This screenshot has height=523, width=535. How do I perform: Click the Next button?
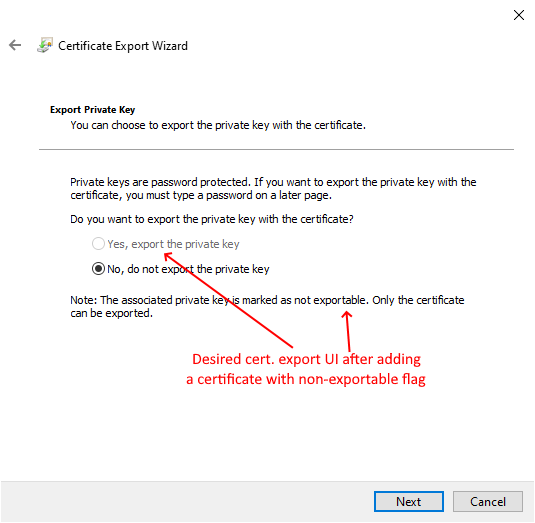click(409, 502)
